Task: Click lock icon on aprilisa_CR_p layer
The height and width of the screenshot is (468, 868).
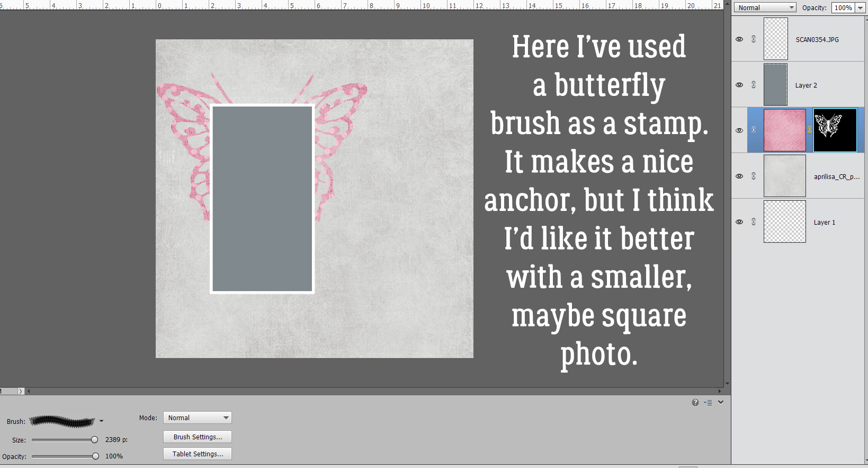Action: [x=754, y=176]
